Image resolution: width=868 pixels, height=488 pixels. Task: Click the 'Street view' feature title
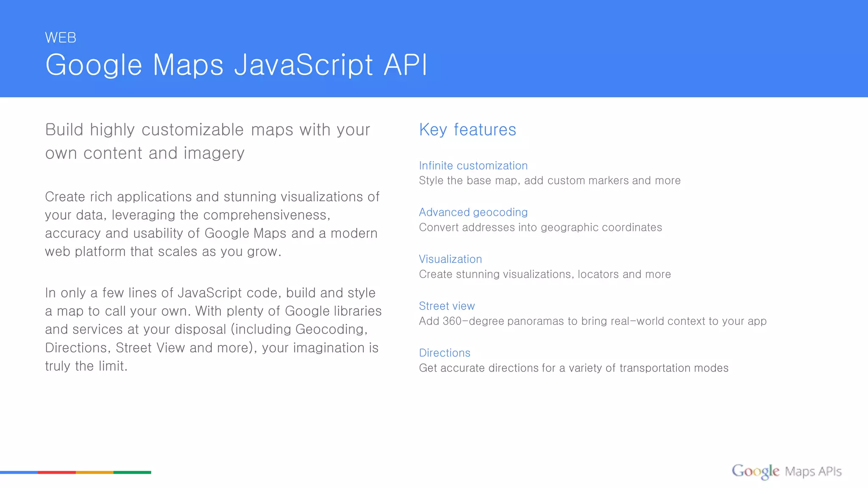click(x=447, y=306)
